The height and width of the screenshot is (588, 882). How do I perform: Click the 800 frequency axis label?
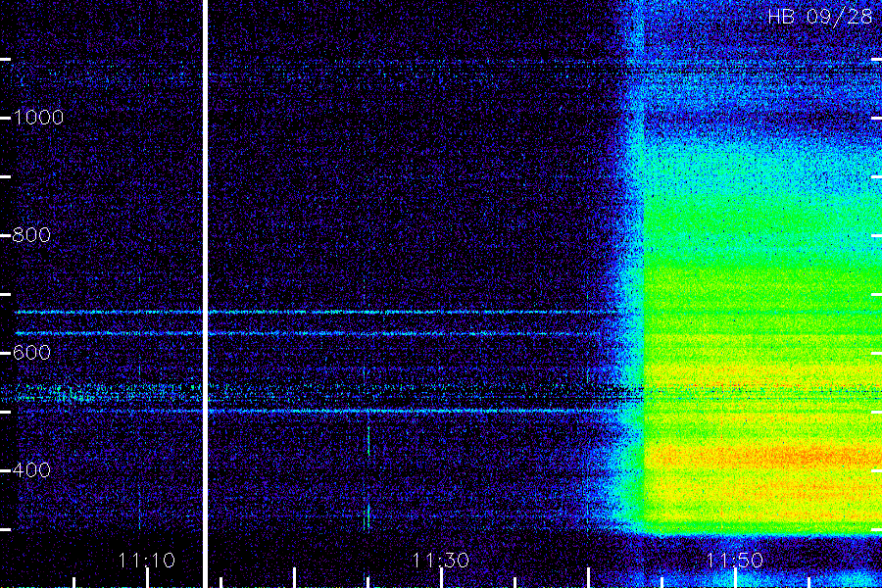31,234
